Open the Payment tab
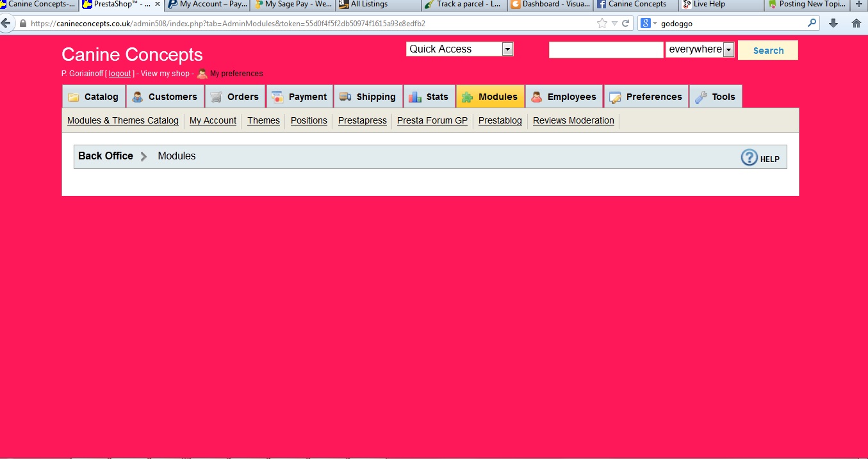Image resolution: width=868 pixels, height=459 pixels. [x=300, y=97]
